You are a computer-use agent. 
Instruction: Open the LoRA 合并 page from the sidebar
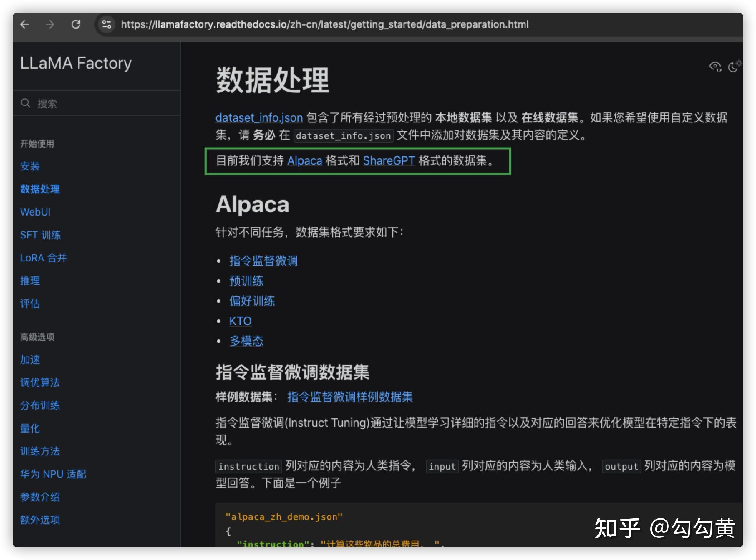pyautogui.click(x=43, y=258)
